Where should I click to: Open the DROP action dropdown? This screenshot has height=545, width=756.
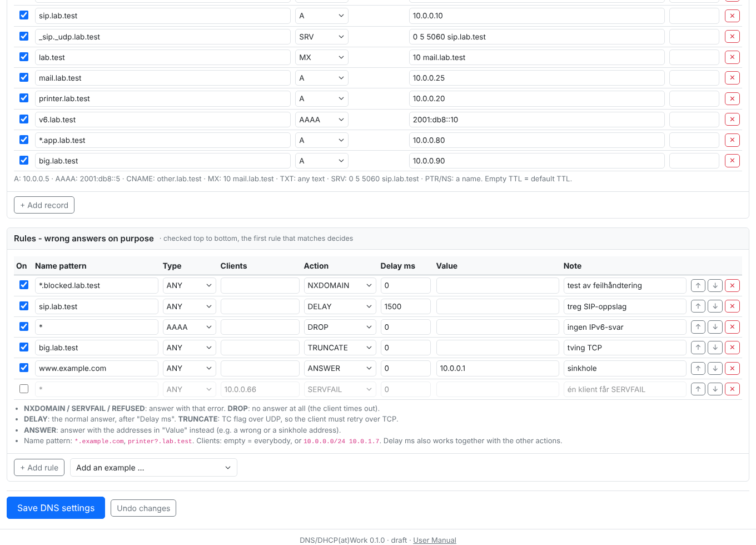coord(340,327)
